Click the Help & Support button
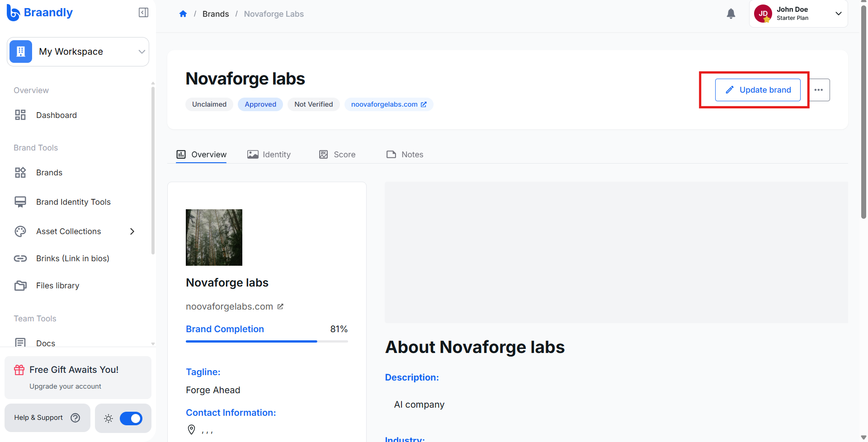The height and width of the screenshot is (442, 868). point(47,418)
